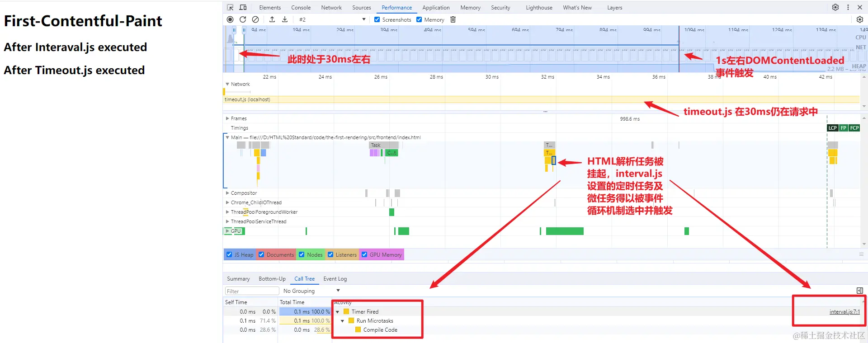Clear the recording with the clear icon
The width and height of the screenshot is (868, 343).
click(x=255, y=19)
